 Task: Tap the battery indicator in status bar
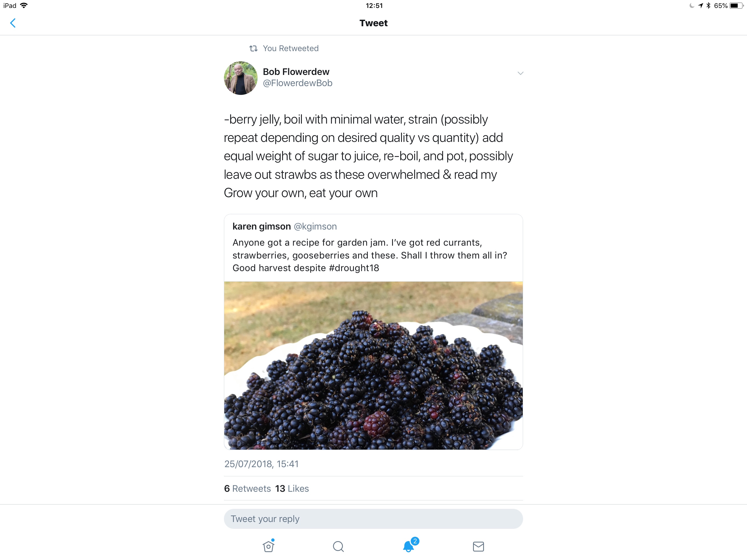click(x=736, y=6)
